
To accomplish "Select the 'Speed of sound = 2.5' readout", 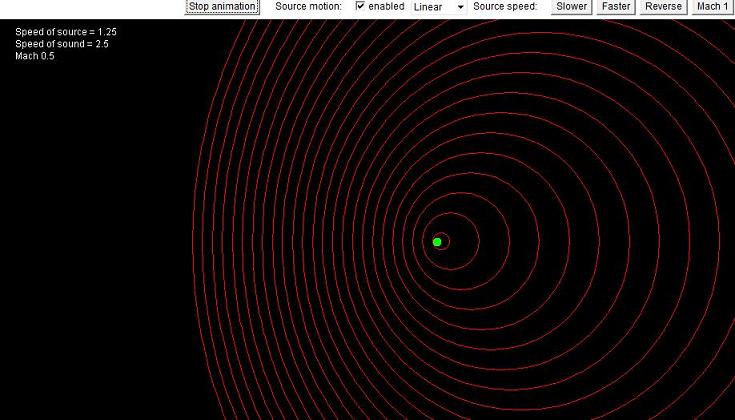I will (x=62, y=44).
